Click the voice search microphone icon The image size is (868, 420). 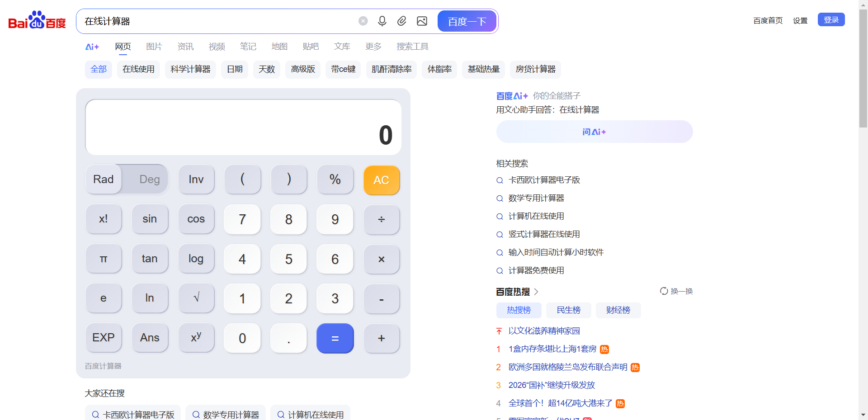click(382, 21)
